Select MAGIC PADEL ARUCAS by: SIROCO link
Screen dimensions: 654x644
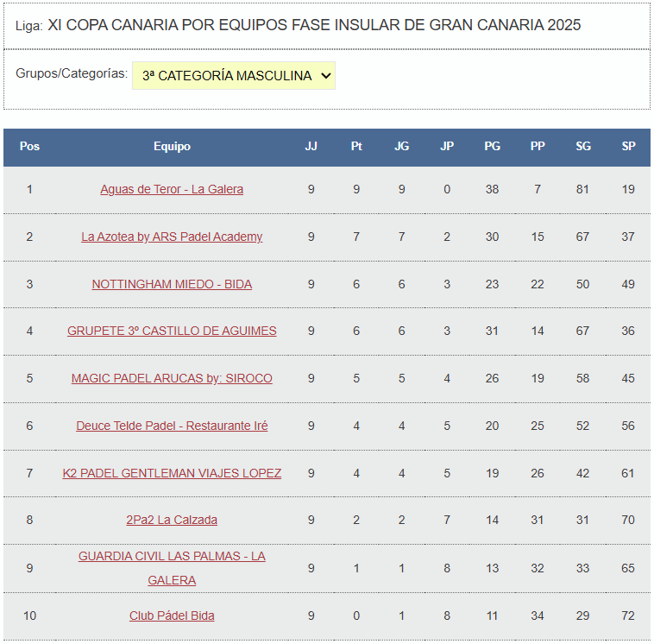(172, 378)
